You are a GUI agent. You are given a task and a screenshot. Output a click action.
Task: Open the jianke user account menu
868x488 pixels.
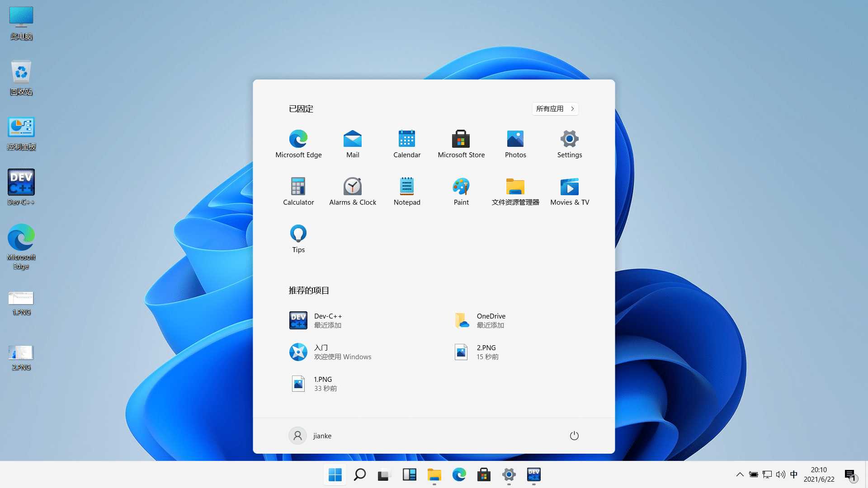(x=311, y=436)
